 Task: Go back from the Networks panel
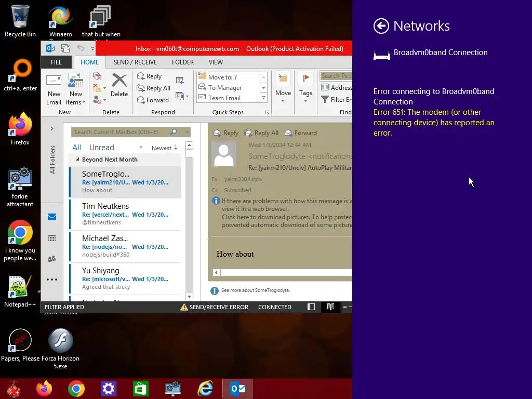coord(381,26)
